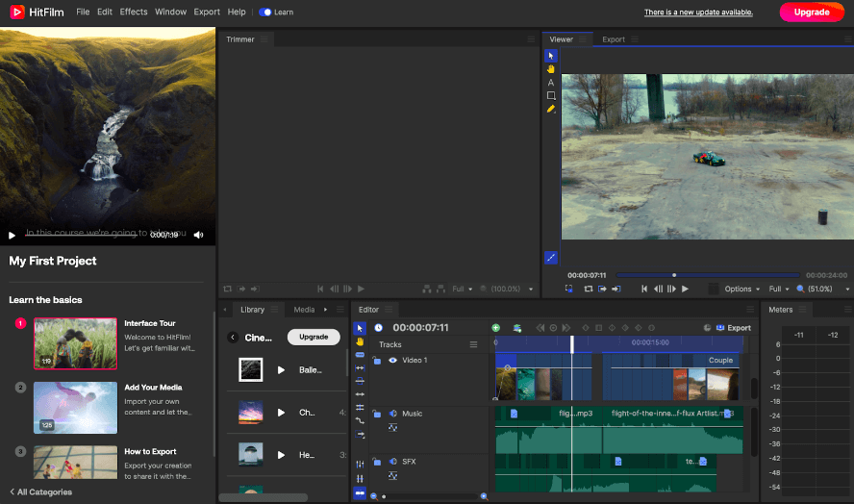Open the Viewer panel options menu
The image size is (854, 504).
[x=583, y=39]
